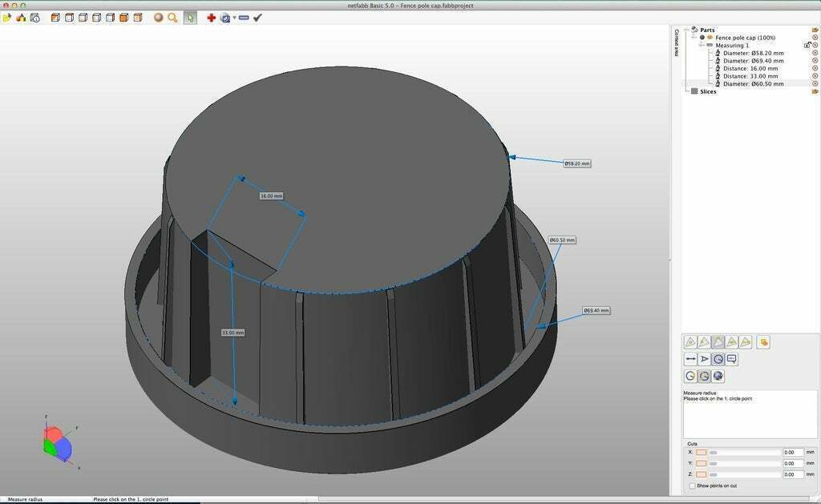Toggle the lock on Measuring 1

(807, 46)
